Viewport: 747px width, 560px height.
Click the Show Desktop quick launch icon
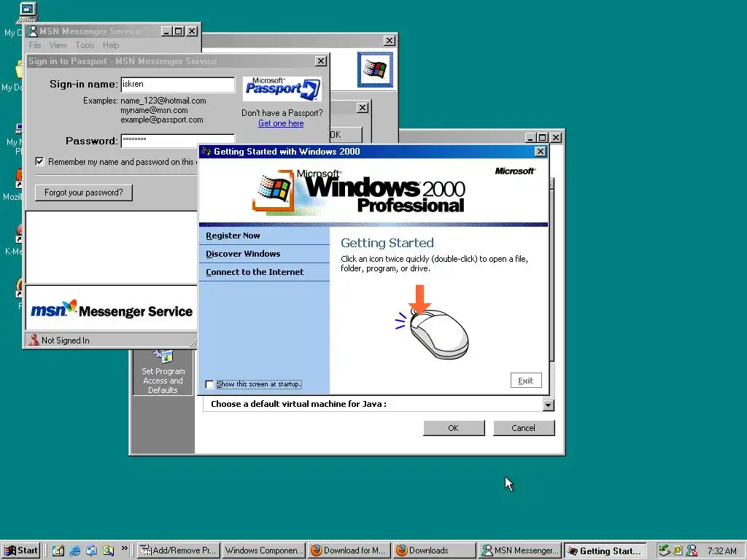[58, 551]
